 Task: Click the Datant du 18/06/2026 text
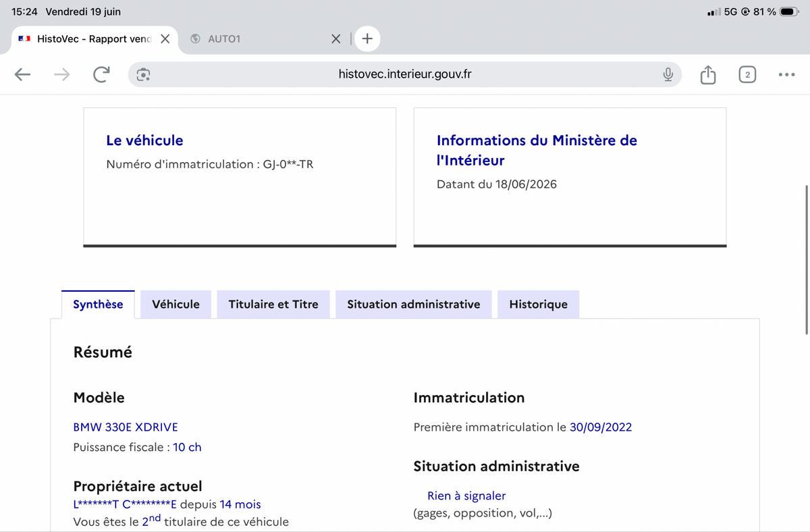point(497,184)
